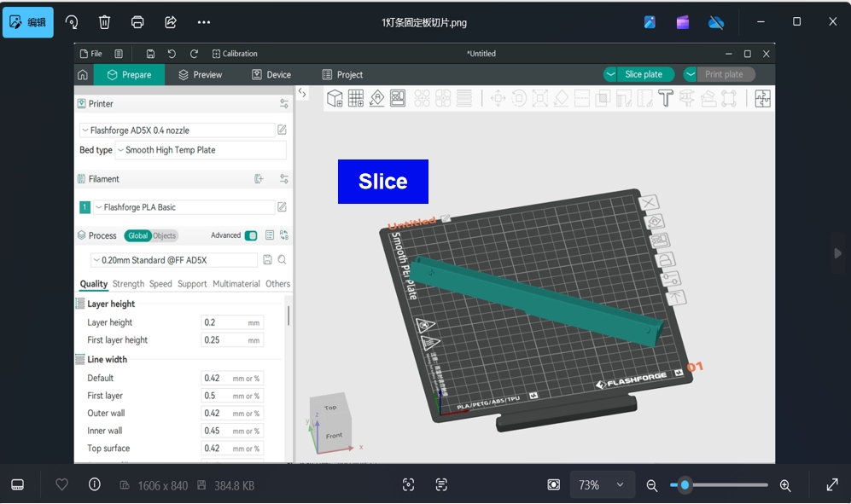Click the arrange all objects icon
The width and height of the screenshot is (851, 504).
pos(398,98)
